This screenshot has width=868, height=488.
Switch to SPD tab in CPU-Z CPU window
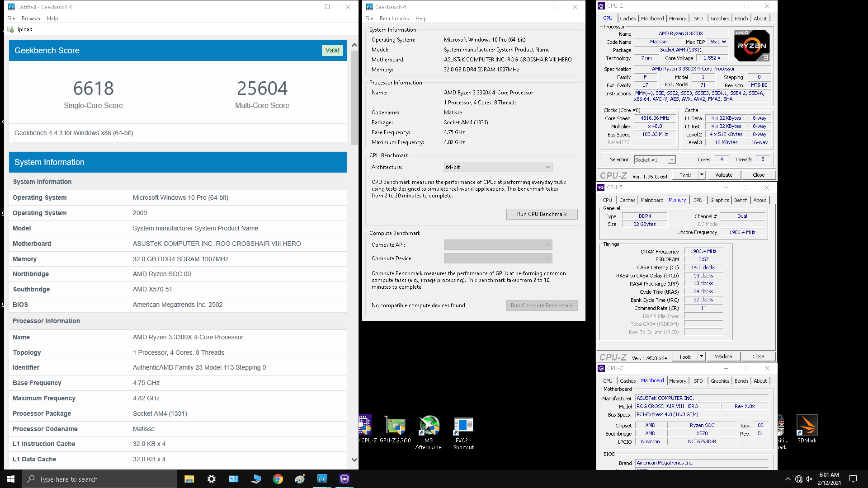pos(698,19)
